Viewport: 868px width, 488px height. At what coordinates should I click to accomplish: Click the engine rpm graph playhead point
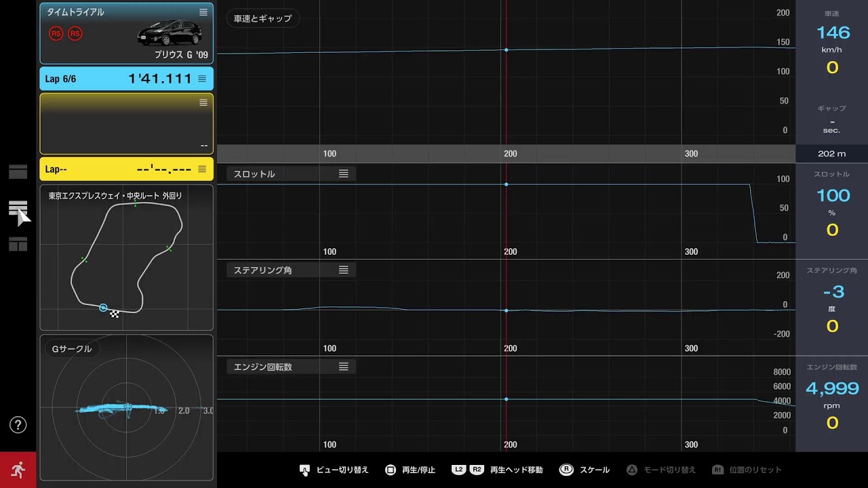click(x=506, y=399)
